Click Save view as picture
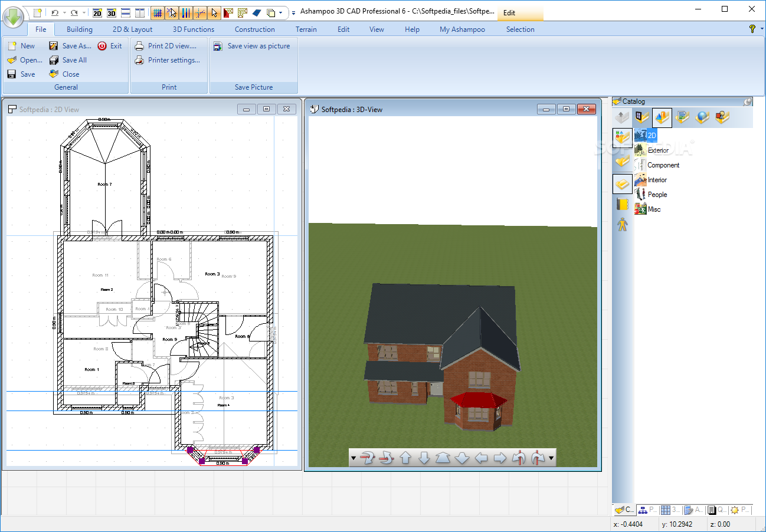Viewport: 766px width, 532px height. tap(252, 46)
